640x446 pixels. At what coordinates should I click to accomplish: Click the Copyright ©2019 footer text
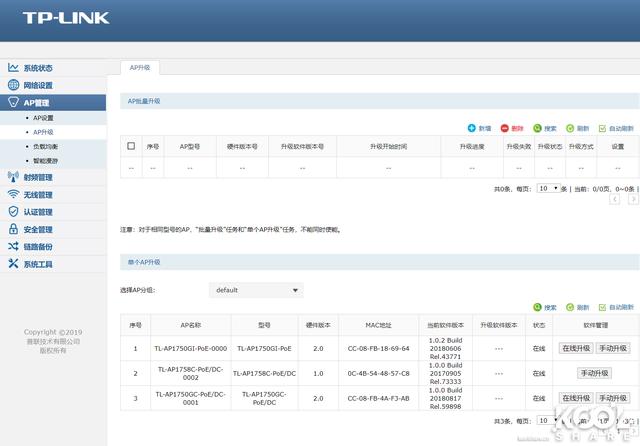[x=53, y=332]
